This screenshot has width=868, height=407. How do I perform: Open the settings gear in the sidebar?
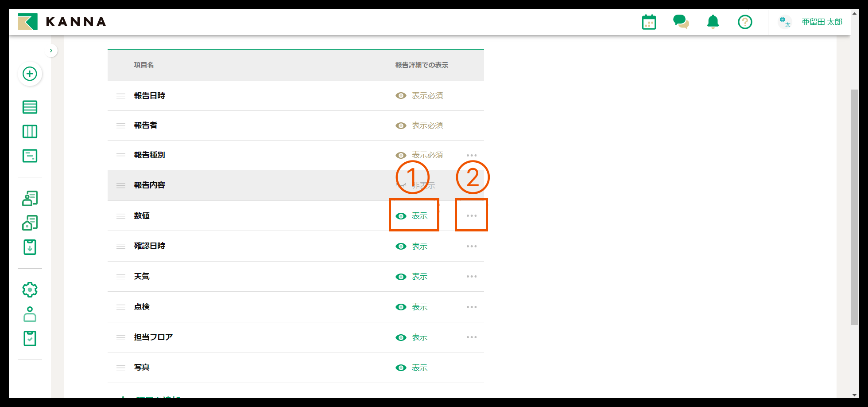[x=30, y=289]
